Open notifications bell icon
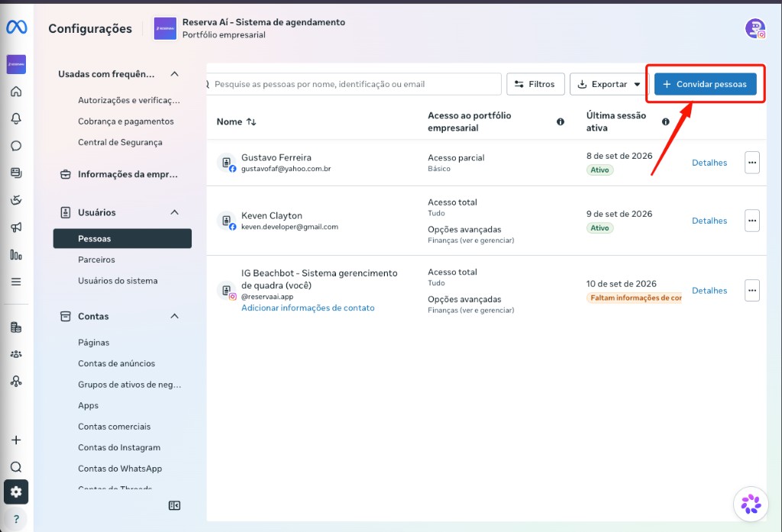Viewport: 782px width, 532px height. [16, 118]
